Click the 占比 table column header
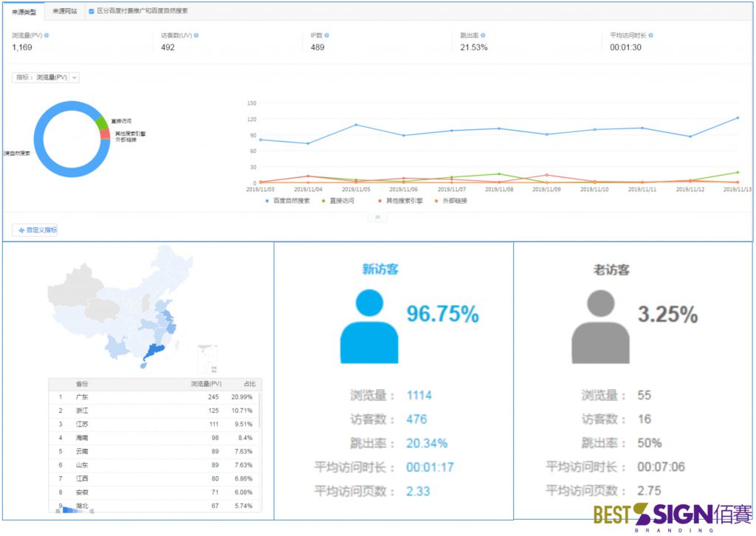Image resolution: width=756 pixels, height=536 pixels. (x=250, y=384)
